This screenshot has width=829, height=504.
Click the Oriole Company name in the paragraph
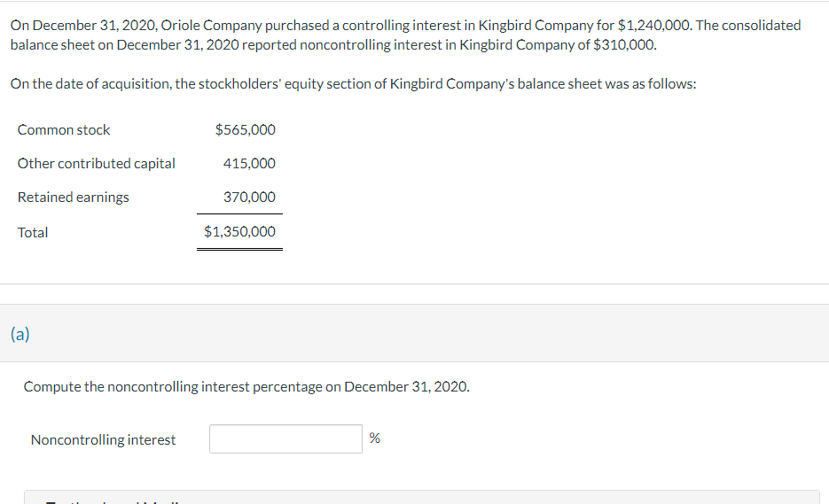211,26
